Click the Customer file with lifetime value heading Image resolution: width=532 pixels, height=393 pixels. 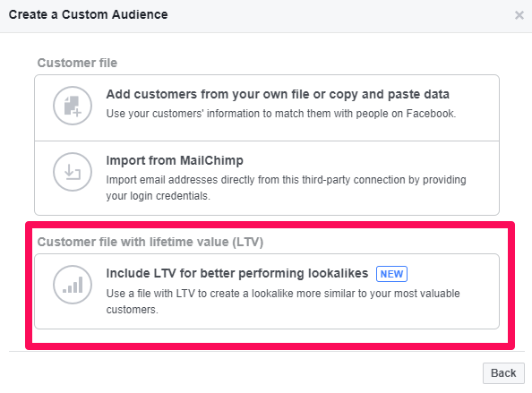point(150,242)
